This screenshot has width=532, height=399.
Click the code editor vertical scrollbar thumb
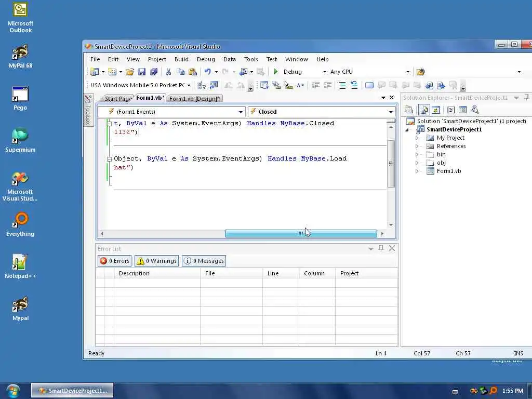click(x=391, y=164)
